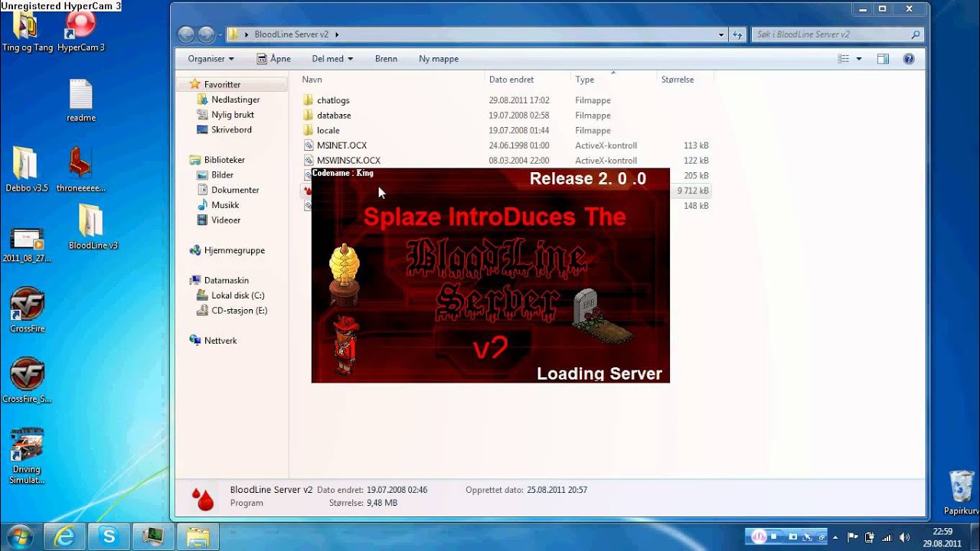Open Skype from the taskbar
Screen dimensions: 980x551
point(108,537)
